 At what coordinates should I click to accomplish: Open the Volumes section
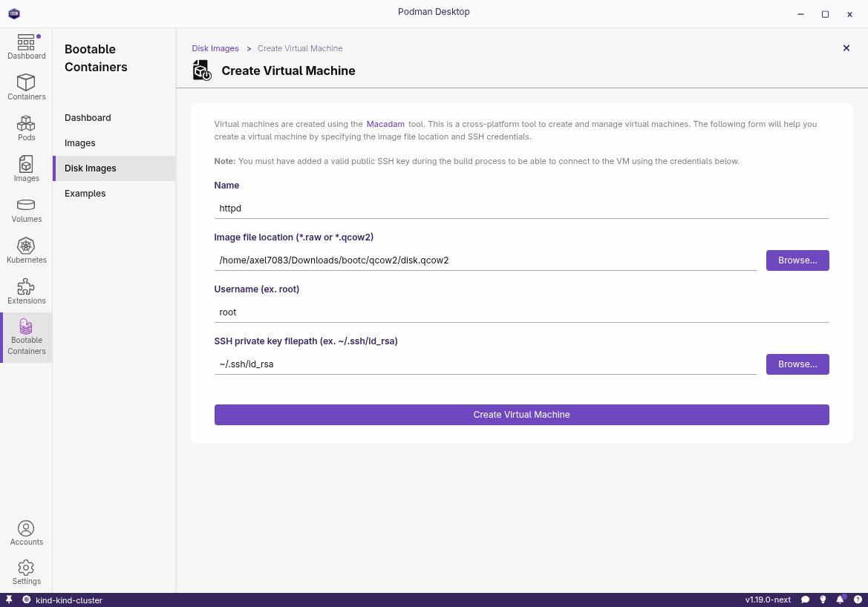point(26,210)
